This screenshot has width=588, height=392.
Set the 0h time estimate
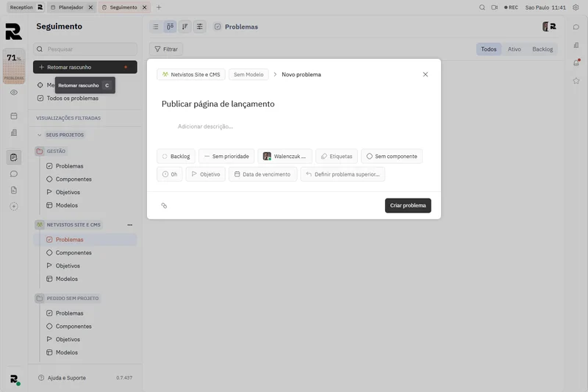coord(170,174)
